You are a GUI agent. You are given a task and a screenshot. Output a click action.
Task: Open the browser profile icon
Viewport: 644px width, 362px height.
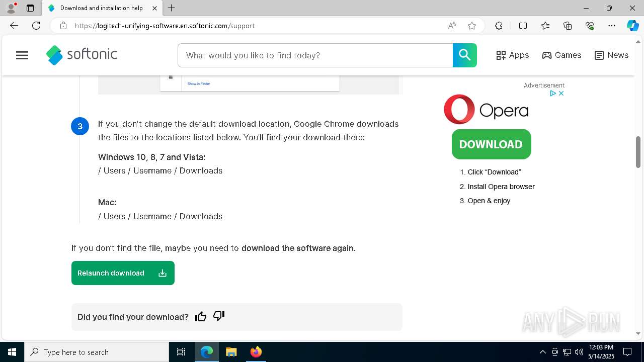(11, 8)
